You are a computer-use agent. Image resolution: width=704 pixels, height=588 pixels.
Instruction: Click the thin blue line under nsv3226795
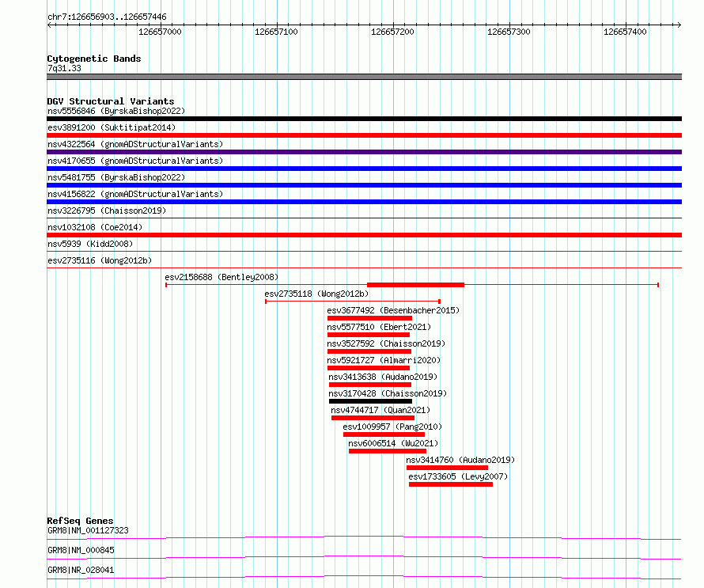pos(364,218)
